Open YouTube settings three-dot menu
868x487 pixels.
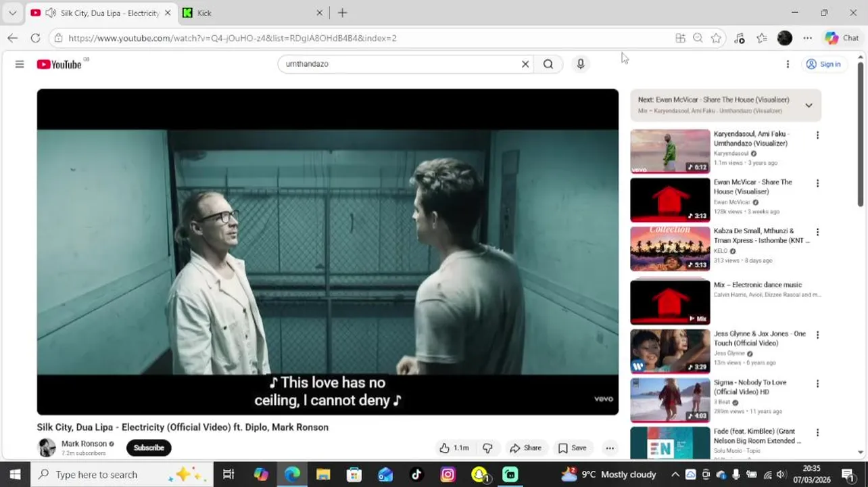pyautogui.click(x=788, y=64)
